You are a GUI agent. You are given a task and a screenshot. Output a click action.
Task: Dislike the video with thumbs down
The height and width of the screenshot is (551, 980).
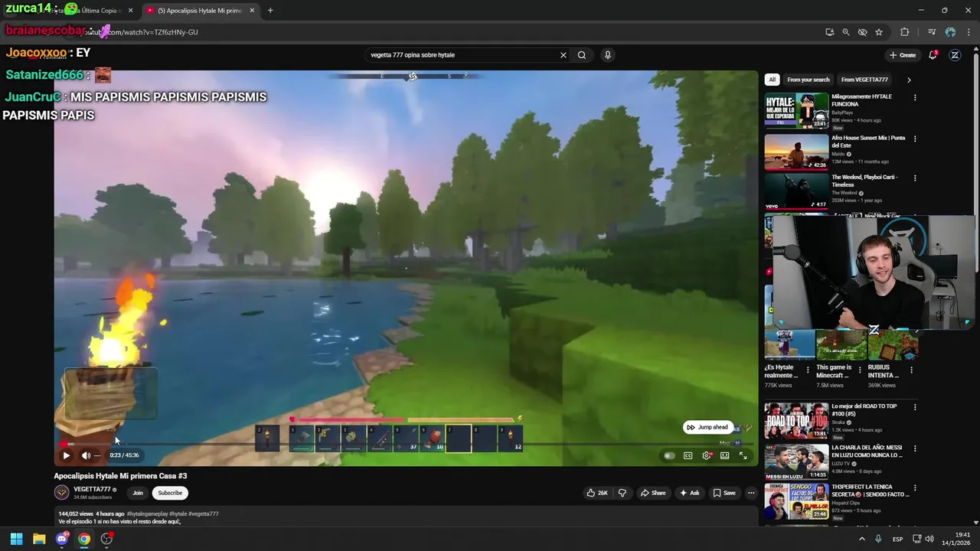[x=622, y=493]
